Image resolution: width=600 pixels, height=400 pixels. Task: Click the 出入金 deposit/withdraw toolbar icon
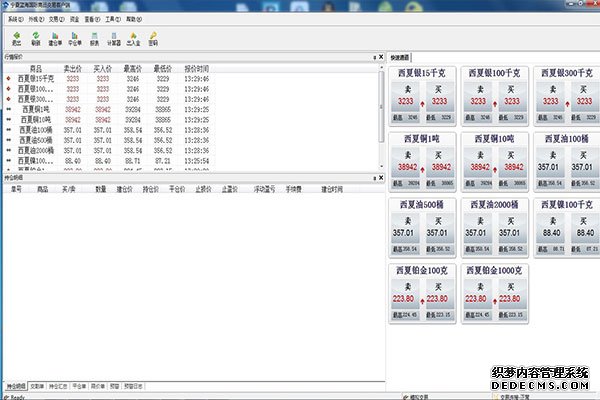(134, 39)
